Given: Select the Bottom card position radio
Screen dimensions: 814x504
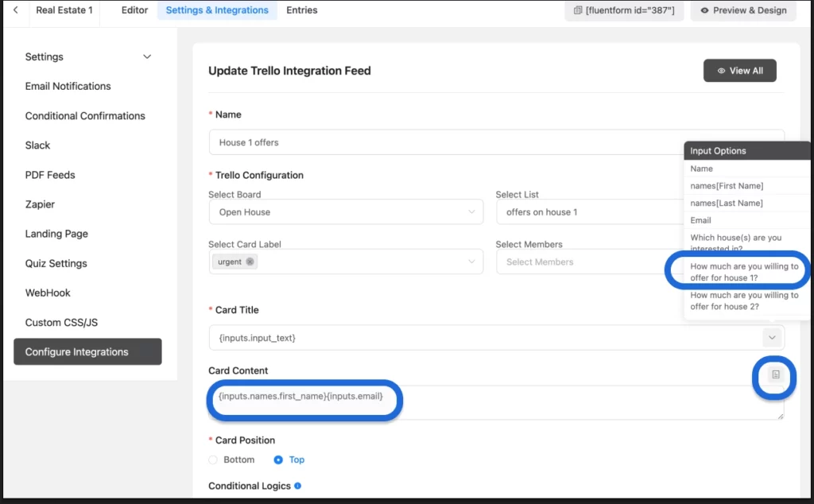Looking at the screenshot, I should pos(213,460).
